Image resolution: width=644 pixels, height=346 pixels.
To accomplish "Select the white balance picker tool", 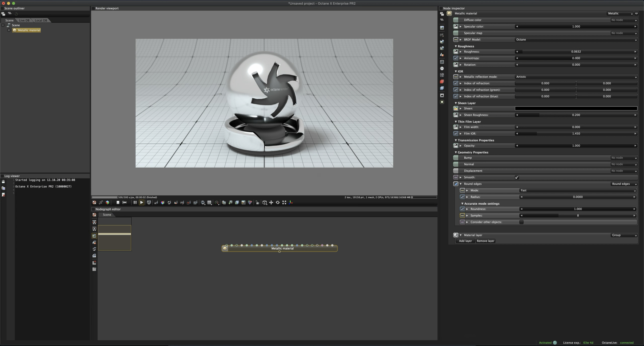I will tap(162, 203).
